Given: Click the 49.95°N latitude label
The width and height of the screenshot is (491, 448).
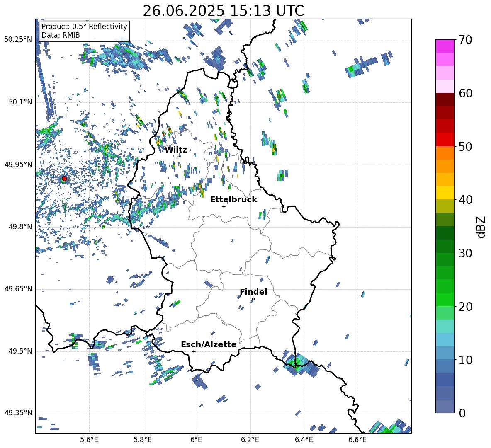Looking at the screenshot, I should coord(18,165).
